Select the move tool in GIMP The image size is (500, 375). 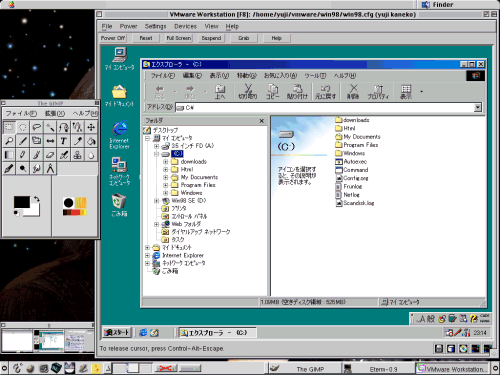(91, 127)
